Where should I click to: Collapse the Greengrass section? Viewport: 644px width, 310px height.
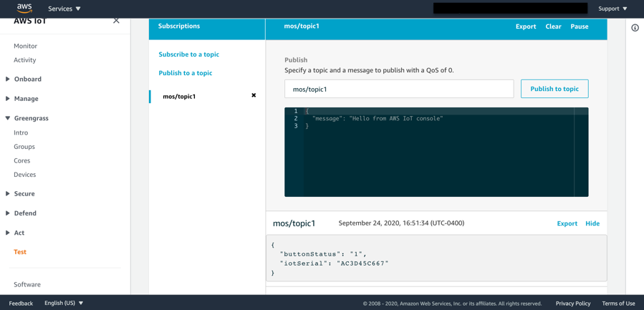coord(27,118)
